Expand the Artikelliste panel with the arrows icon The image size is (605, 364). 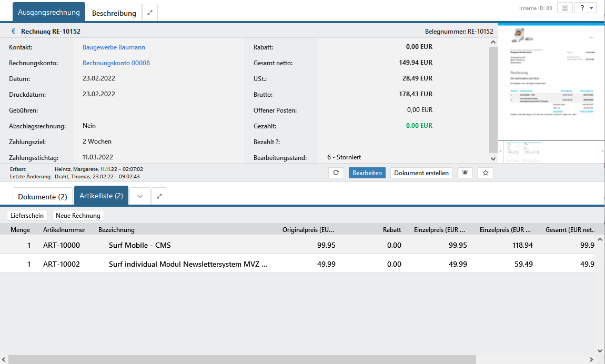tap(159, 196)
